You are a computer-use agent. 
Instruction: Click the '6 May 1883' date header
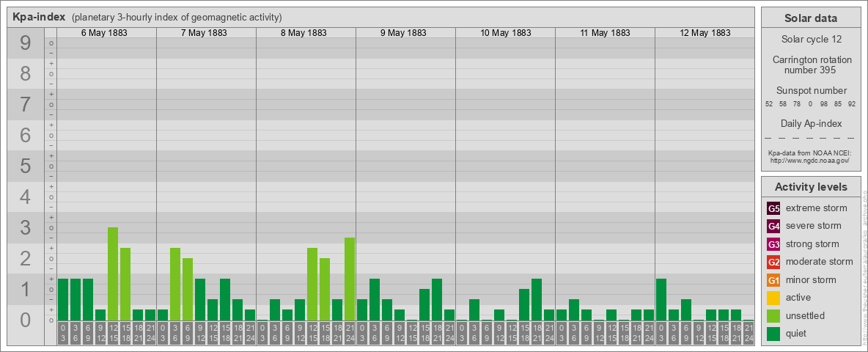click(x=104, y=33)
